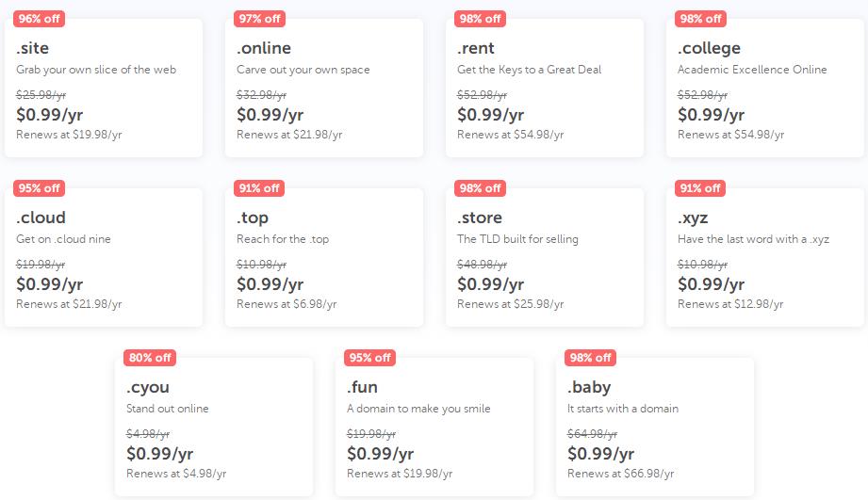Click the 97% off badge on .online
Image resolution: width=868 pixels, height=500 pixels.
point(259,18)
